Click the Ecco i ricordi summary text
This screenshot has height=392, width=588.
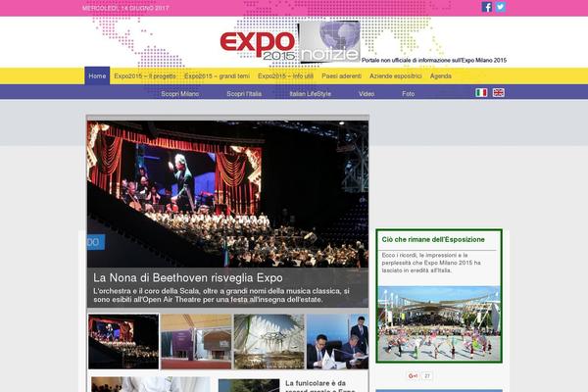coord(431,263)
